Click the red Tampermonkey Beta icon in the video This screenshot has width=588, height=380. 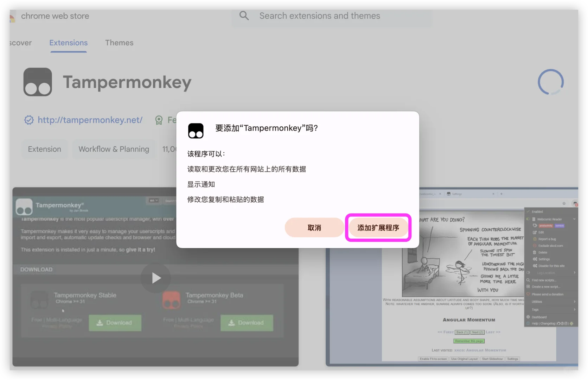click(x=172, y=300)
